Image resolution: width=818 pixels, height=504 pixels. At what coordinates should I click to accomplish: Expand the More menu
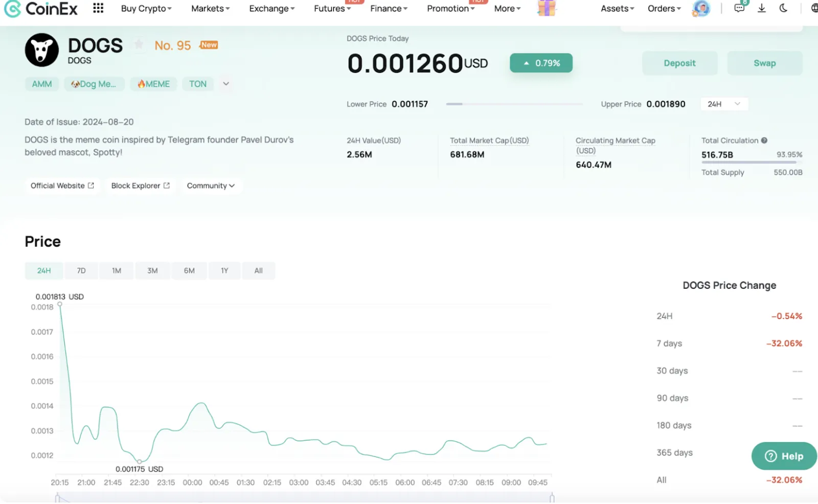coord(508,9)
